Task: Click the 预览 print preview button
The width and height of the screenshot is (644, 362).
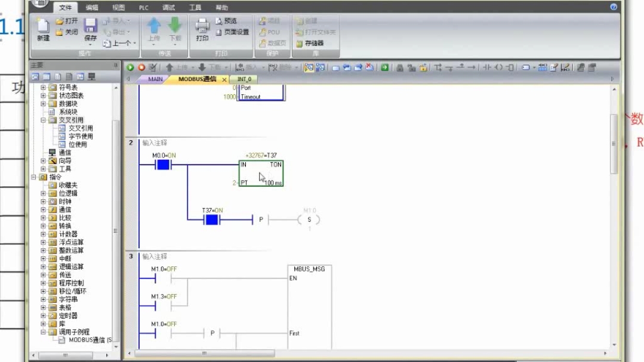Action: click(x=226, y=20)
